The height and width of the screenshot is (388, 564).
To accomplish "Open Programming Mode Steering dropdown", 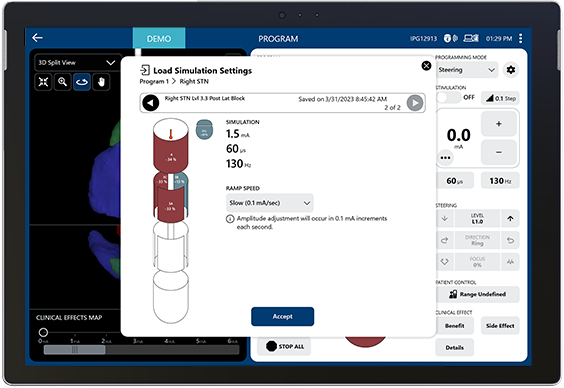I will (x=467, y=70).
